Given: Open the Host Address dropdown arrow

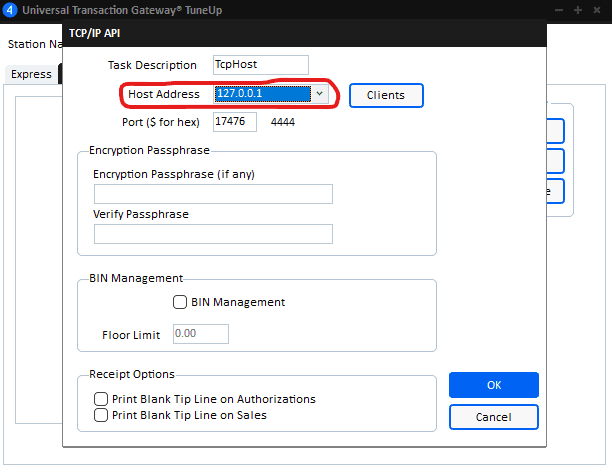Looking at the screenshot, I should tap(319, 94).
